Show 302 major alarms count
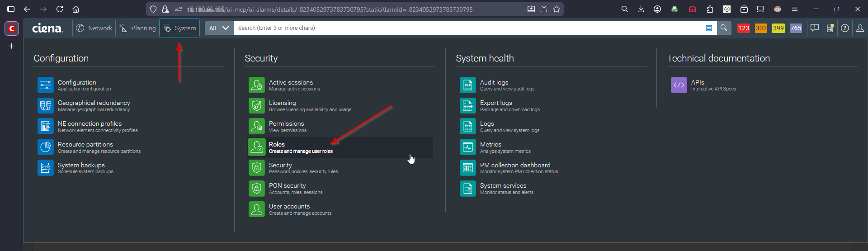 761,28
